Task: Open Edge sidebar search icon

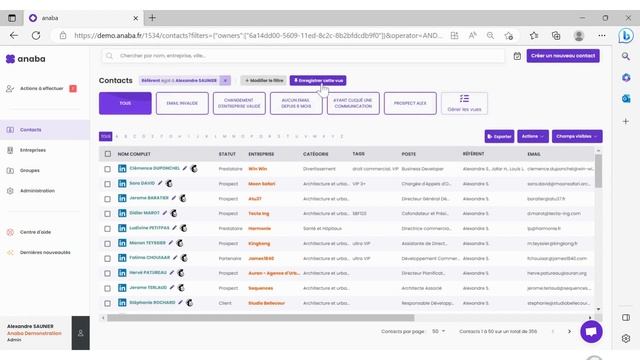Action: (626, 56)
